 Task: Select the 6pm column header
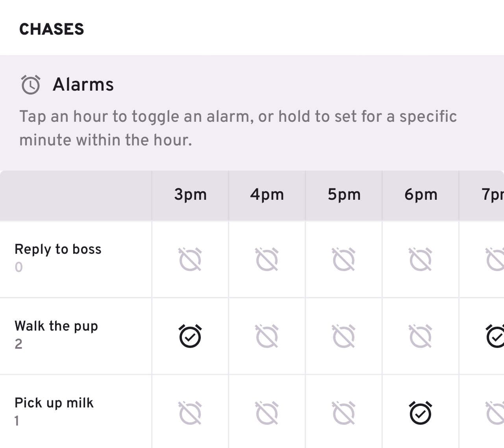421,195
